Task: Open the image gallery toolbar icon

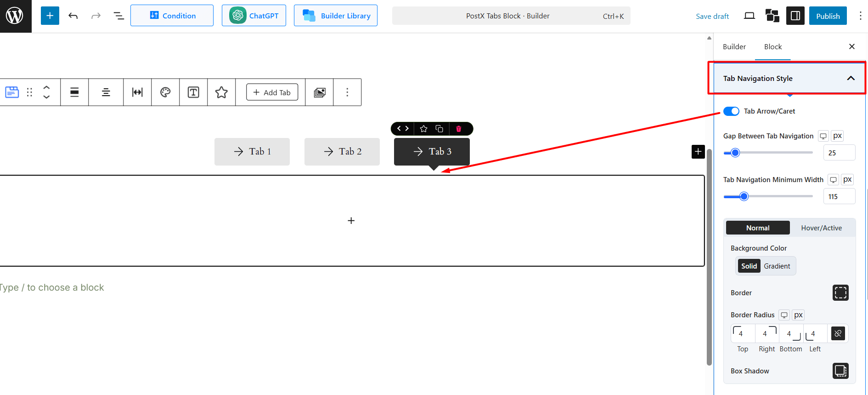Action: 320,92
